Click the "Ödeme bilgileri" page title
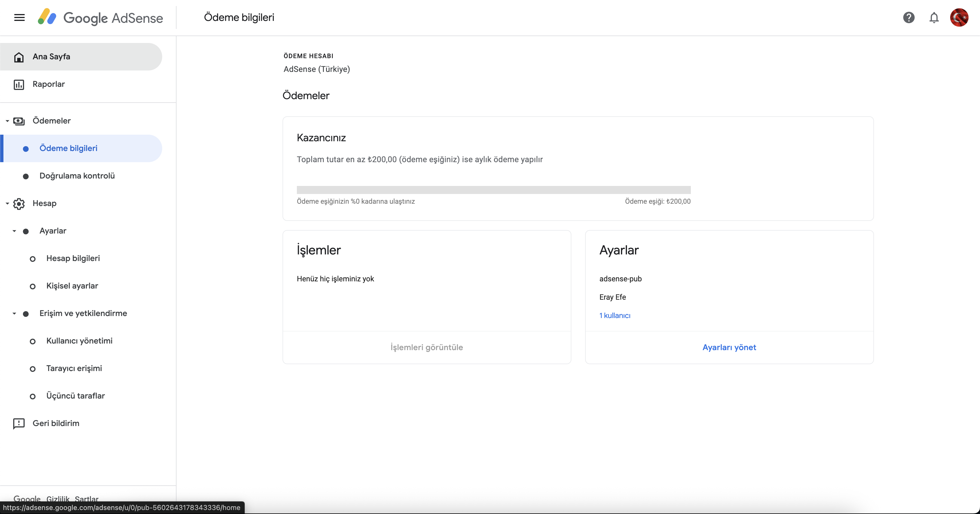Screen dimensions: 980x514 coord(239,17)
